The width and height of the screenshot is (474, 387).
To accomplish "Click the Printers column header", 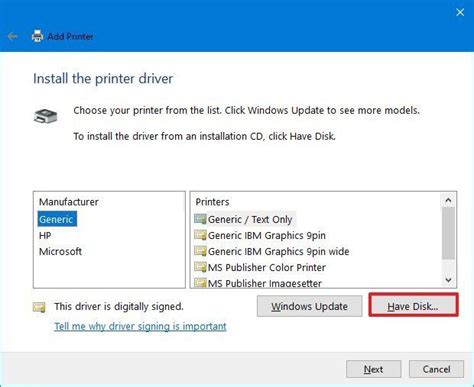I will pos(212,202).
